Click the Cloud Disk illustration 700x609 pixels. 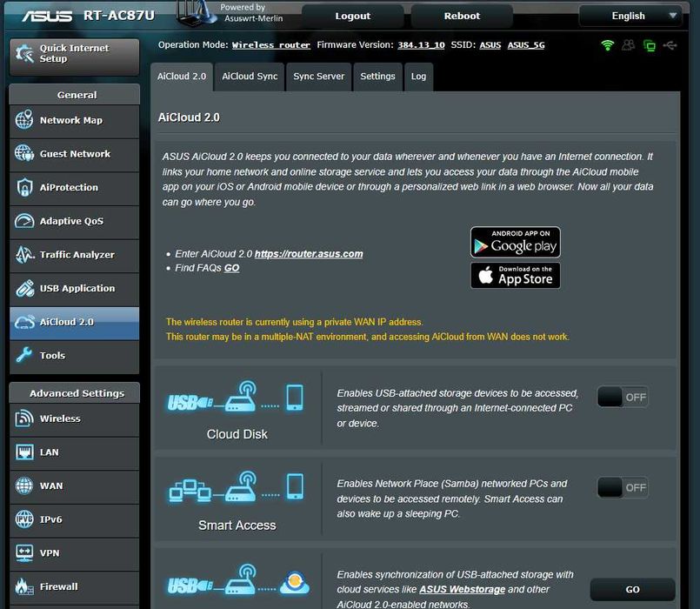click(x=236, y=397)
